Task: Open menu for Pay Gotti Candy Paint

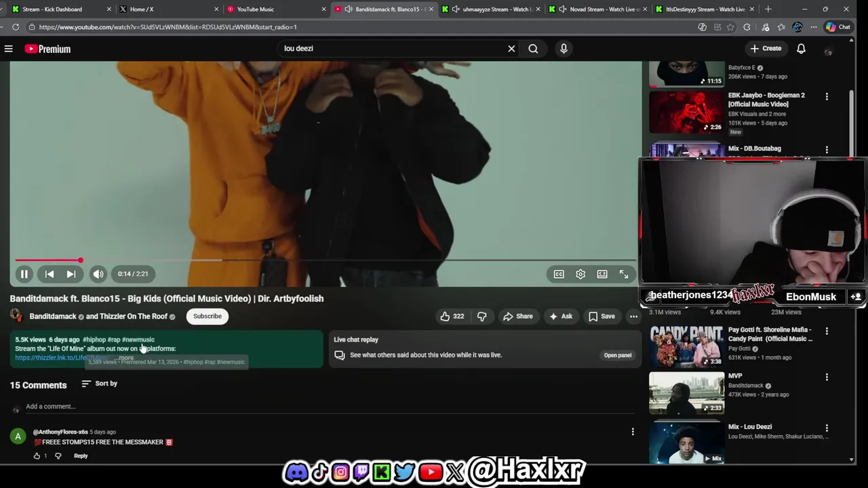Action: [827, 331]
